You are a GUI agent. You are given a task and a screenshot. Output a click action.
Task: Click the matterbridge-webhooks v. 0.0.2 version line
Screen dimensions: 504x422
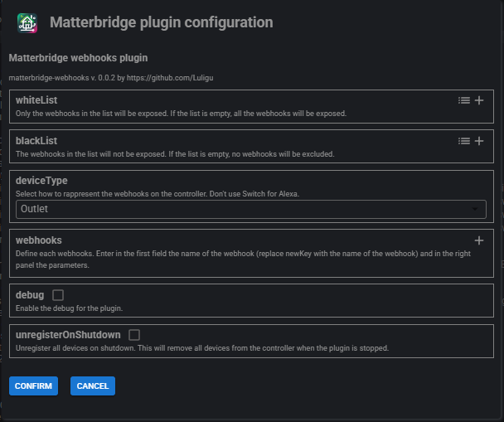(x=111, y=78)
